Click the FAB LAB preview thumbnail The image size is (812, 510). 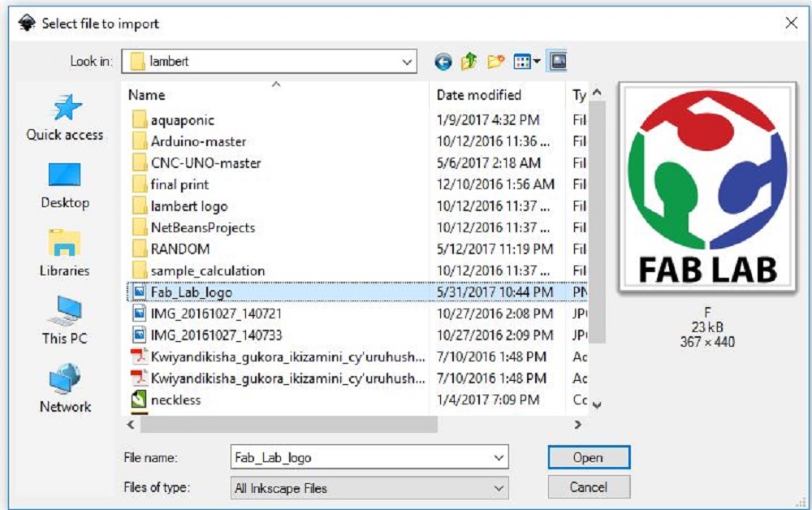707,188
